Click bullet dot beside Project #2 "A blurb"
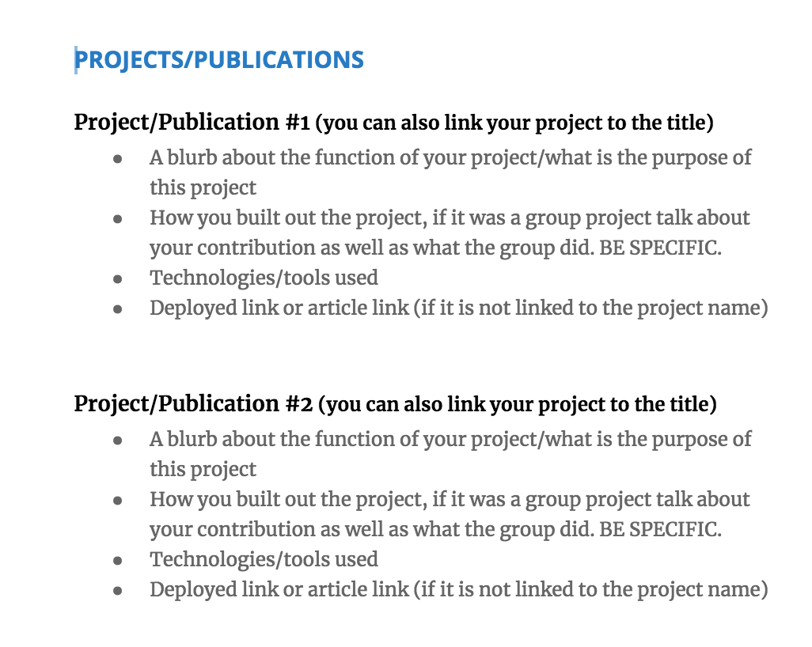 tap(117, 441)
